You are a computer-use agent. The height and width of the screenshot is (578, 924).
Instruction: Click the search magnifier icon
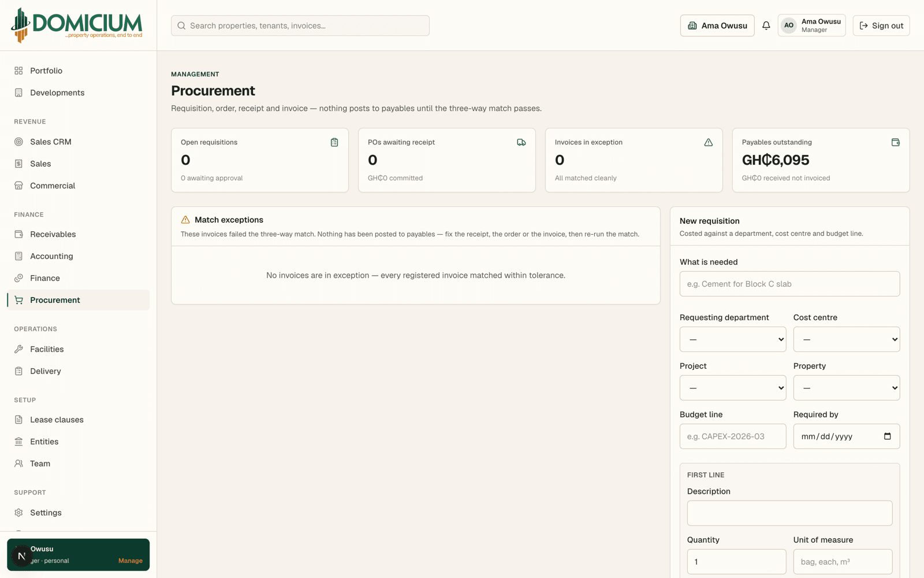(181, 25)
